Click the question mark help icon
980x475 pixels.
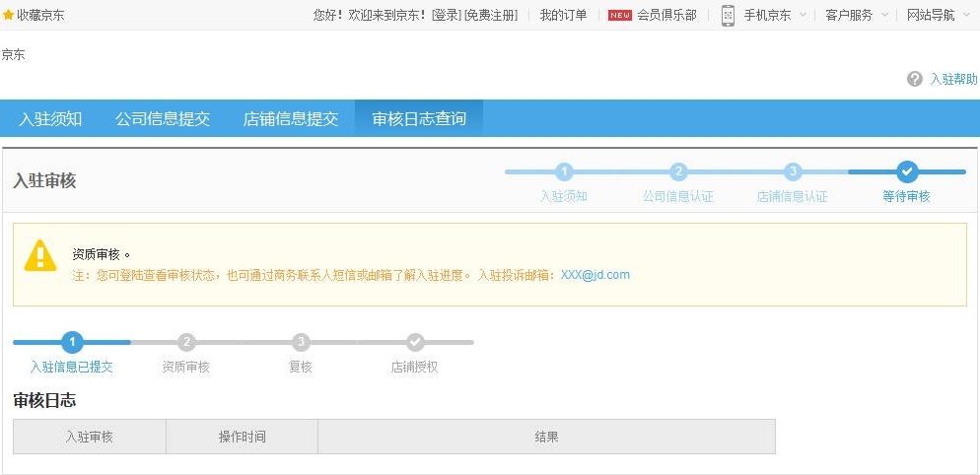(915, 79)
